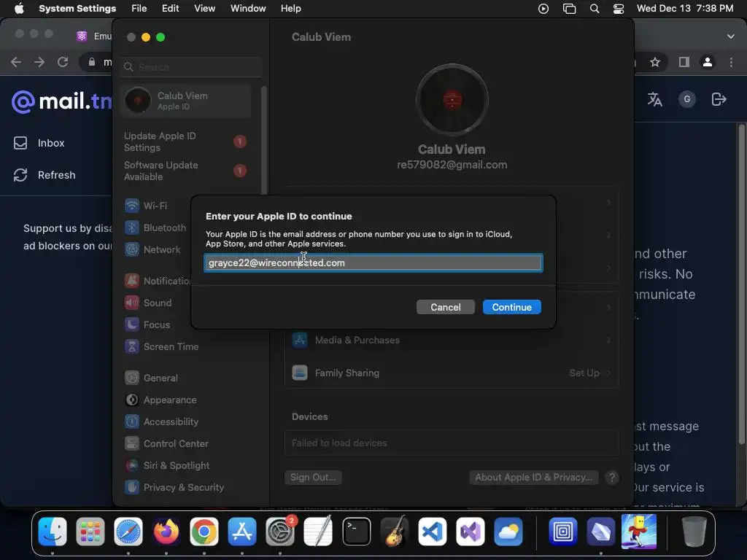Toggle the browser side panel icon
The height and width of the screenshot is (560, 747).
coord(684,62)
